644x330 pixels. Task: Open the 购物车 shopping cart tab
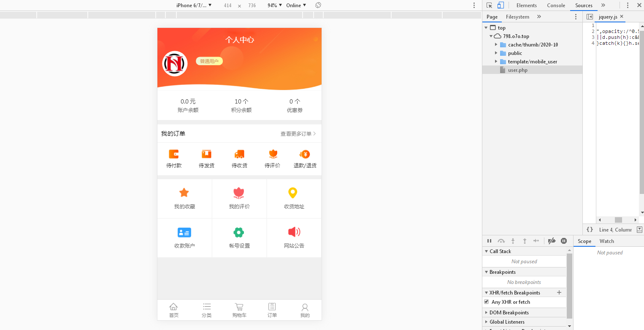tap(239, 310)
